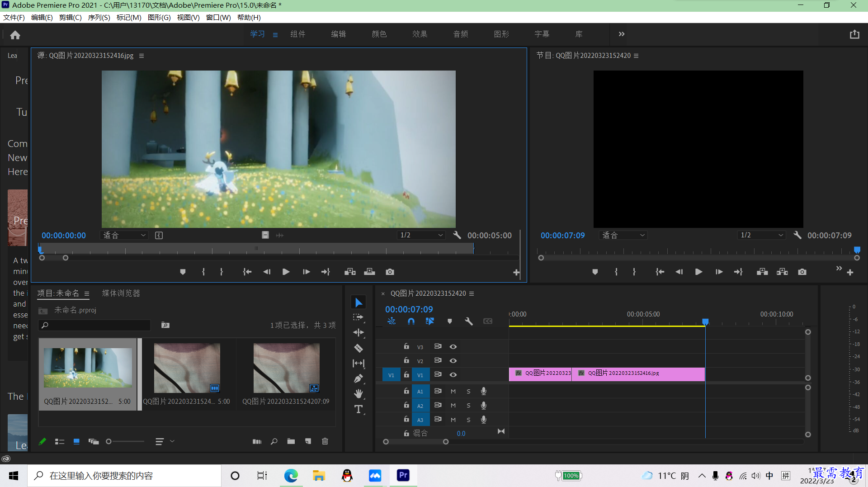Click the delete trash icon in project panel
The image size is (868, 487).
tap(325, 441)
